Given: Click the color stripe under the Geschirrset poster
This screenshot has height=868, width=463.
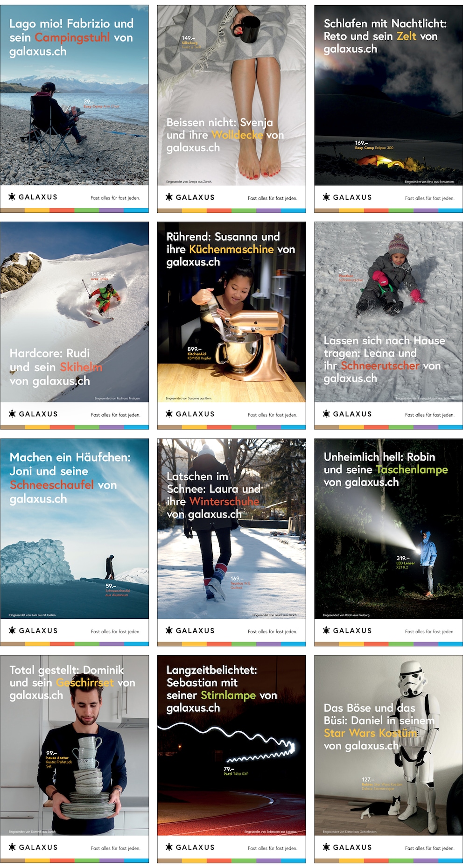Looking at the screenshot, I should tap(75, 861).
